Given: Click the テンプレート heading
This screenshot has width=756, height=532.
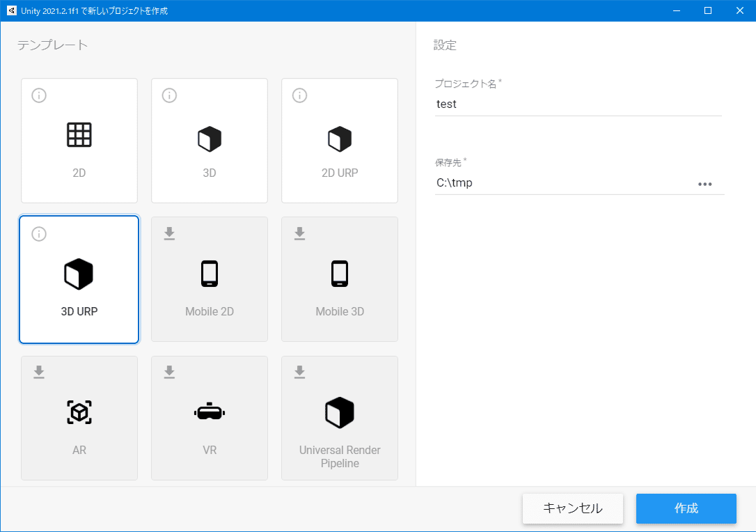Looking at the screenshot, I should click(52, 45).
